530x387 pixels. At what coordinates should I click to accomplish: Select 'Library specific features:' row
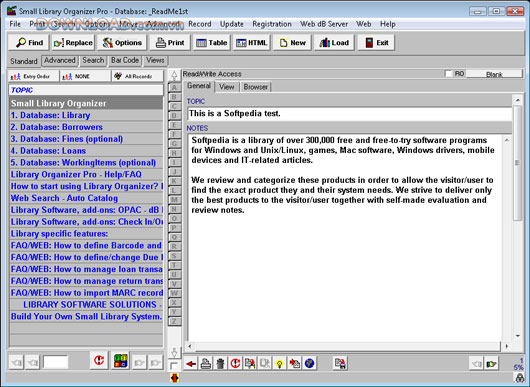pos(86,234)
